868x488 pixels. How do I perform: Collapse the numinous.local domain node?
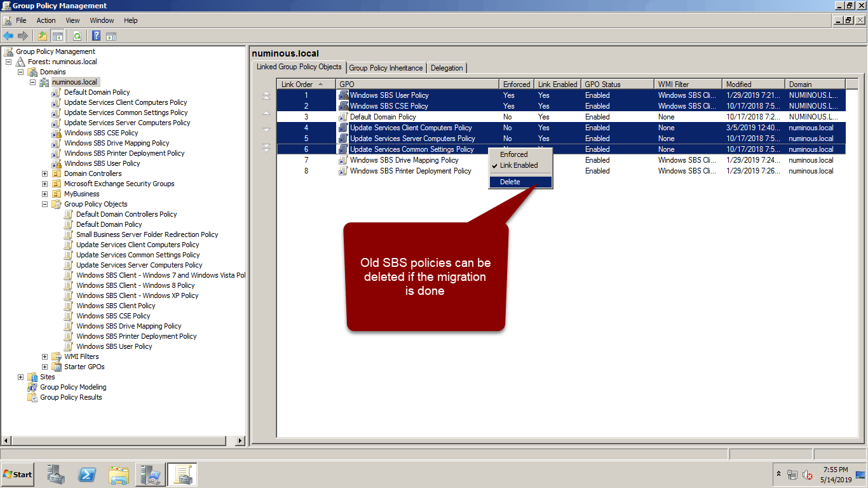pyautogui.click(x=33, y=82)
